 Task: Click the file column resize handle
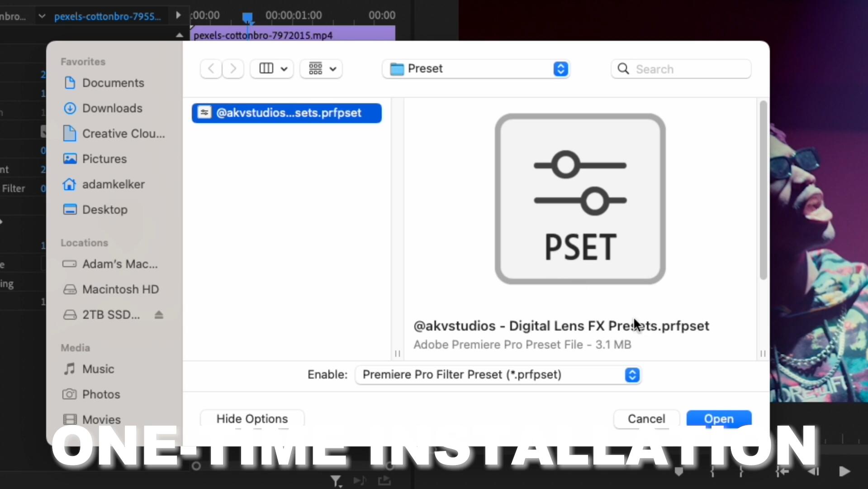click(x=398, y=354)
